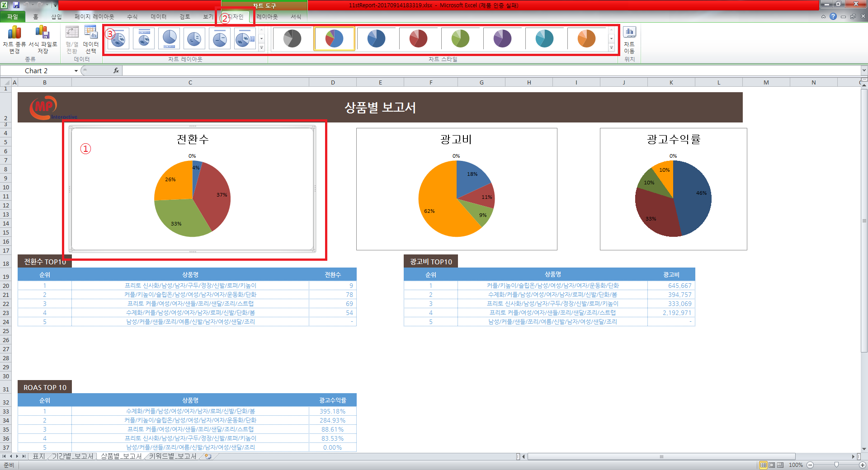Switch to Normal view in status bar
The image size is (868, 470).
point(764,465)
